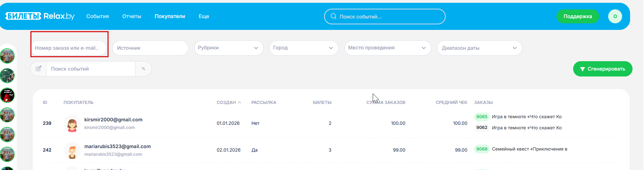
Task: Select the red-hooded event thumbnail in the sidebar
Action: pyautogui.click(x=7, y=95)
